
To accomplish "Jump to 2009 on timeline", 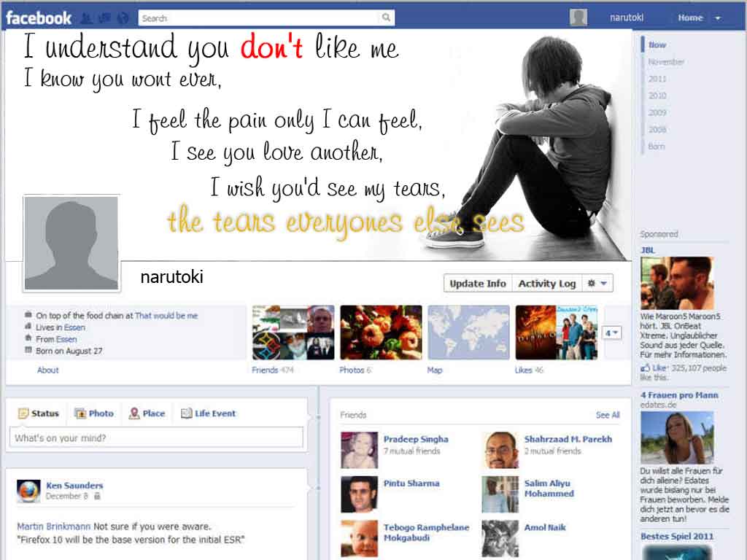I will pos(657,112).
